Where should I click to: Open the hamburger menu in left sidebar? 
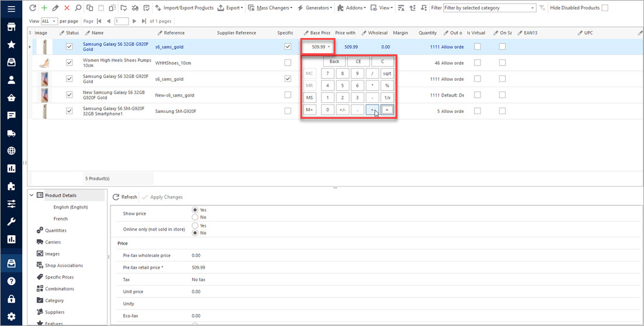click(x=12, y=9)
